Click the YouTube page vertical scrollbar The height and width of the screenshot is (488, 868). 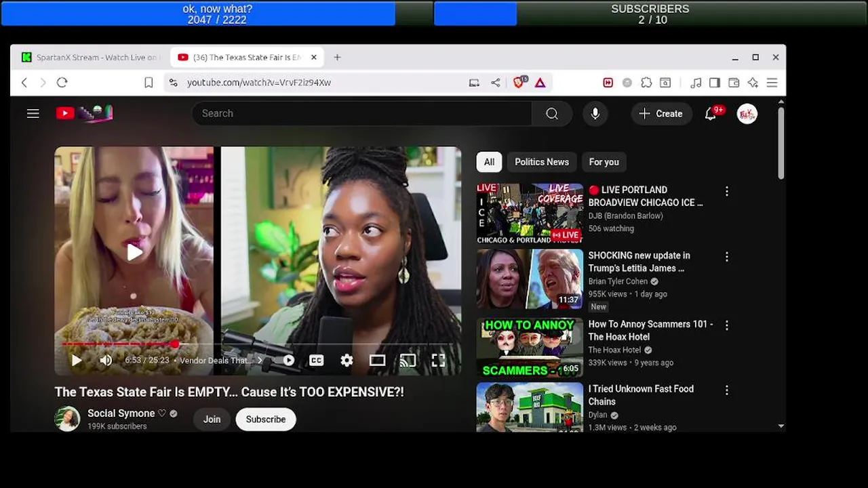tap(781, 142)
